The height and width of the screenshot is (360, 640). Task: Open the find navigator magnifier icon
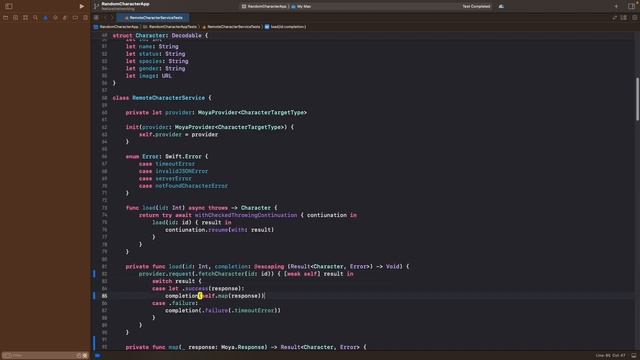(36, 18)
